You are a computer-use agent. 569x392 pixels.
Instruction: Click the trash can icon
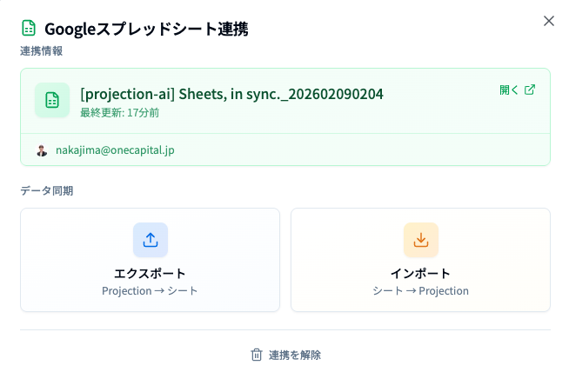(257, 355)
